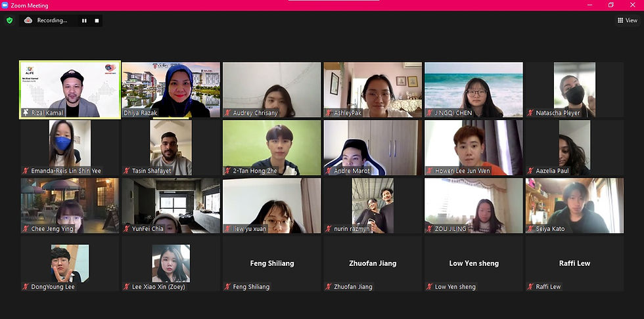The image size is (644, 319).
Task: Click muted mic icon next to DongYoung Lee
Action: (x=26, y=287)
